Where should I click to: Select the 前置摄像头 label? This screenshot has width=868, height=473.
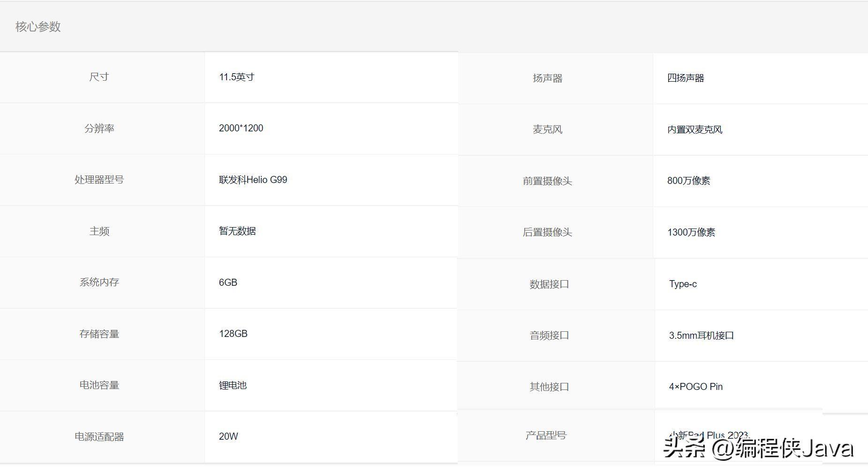coord(547,181)
